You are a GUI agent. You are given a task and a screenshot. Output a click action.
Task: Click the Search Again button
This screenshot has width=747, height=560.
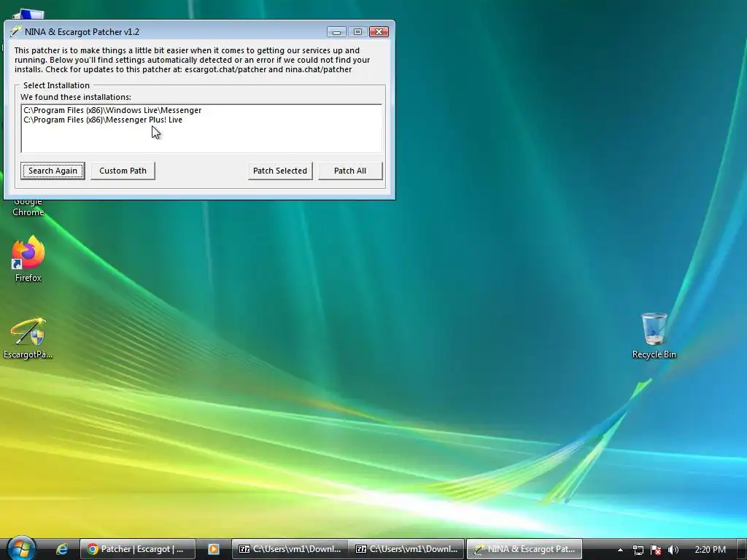[53, 171]
